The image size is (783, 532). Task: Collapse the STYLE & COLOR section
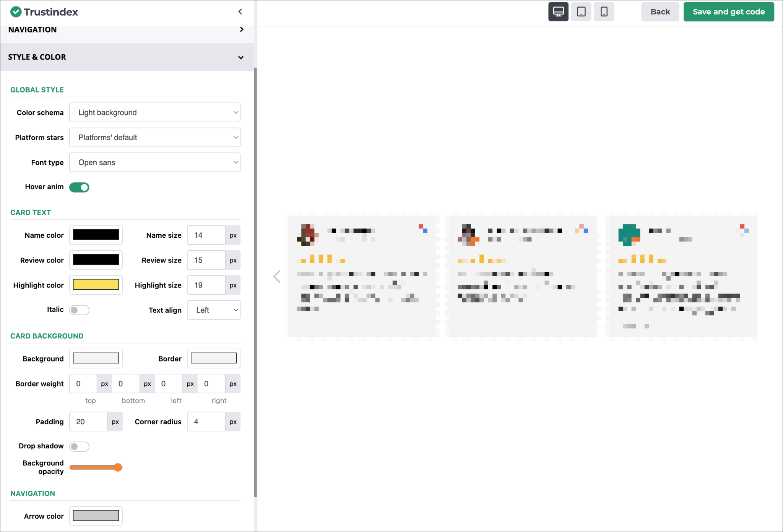(x=126, y=57)
